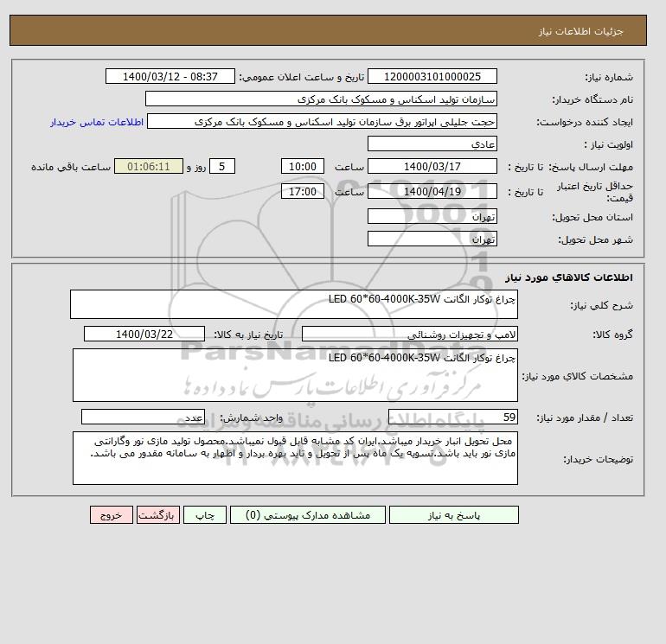The width and height of the screenshot is (666, 644).
Task: Click the remaining time counter 01:06:11
Action: click(149, 167)
